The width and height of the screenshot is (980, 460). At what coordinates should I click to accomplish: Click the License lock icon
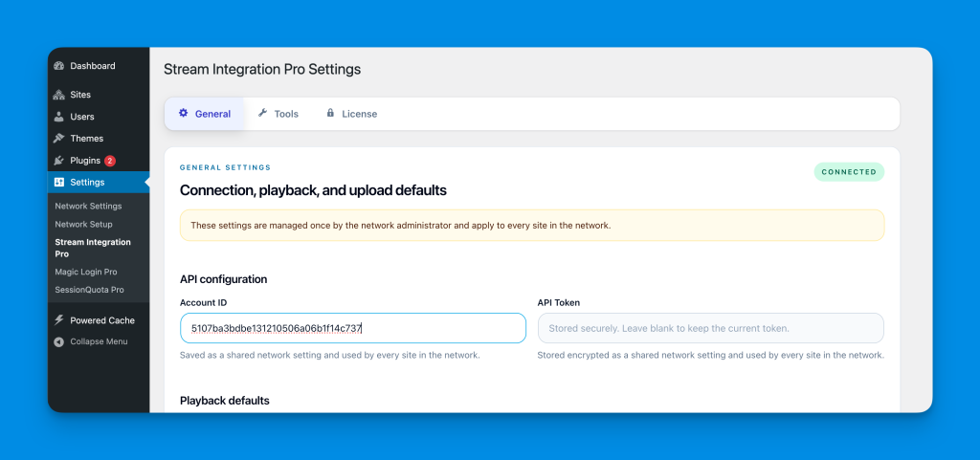click(x=330, y=113)
